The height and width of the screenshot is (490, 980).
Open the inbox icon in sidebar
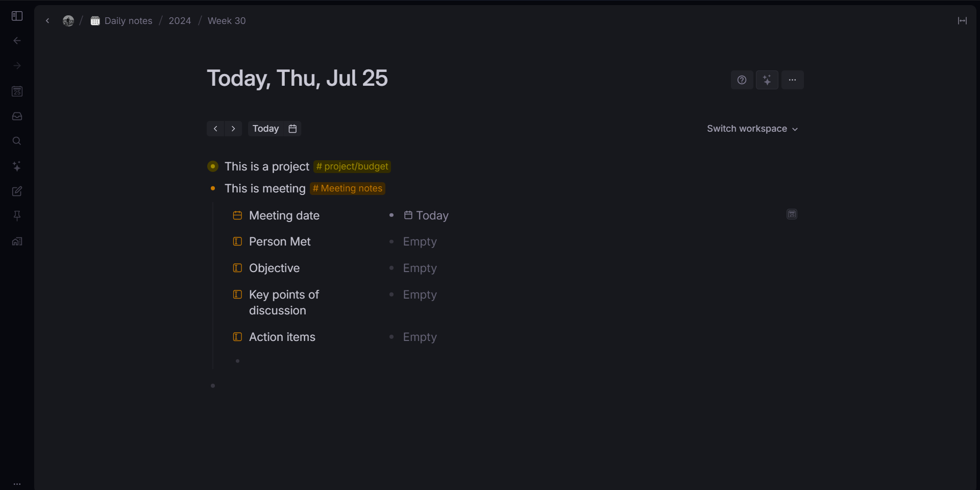point(17,116)
